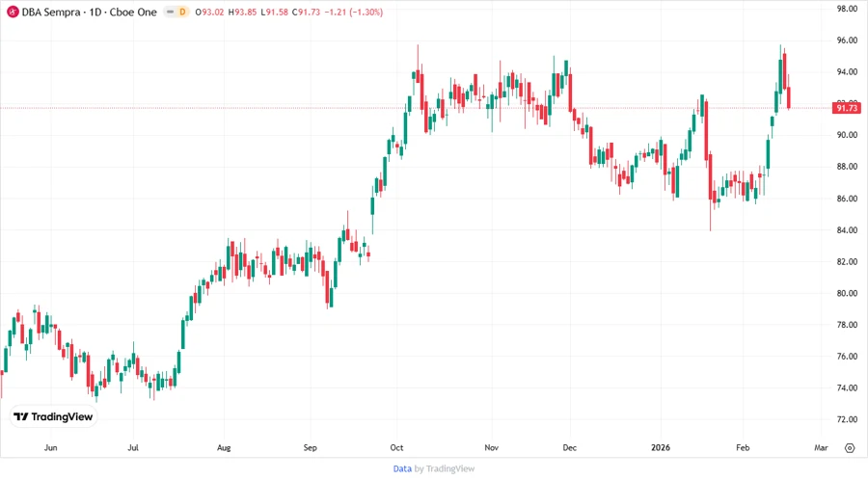Screen dimensions: 868x480
Task: Click the 96.00 price axis label
Action: coord(847,40)
